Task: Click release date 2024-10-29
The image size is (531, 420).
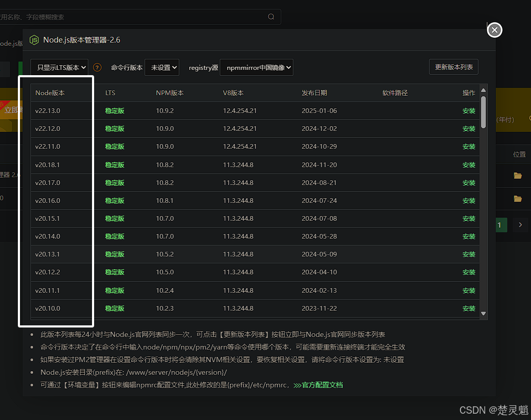Action: (319, 147)
